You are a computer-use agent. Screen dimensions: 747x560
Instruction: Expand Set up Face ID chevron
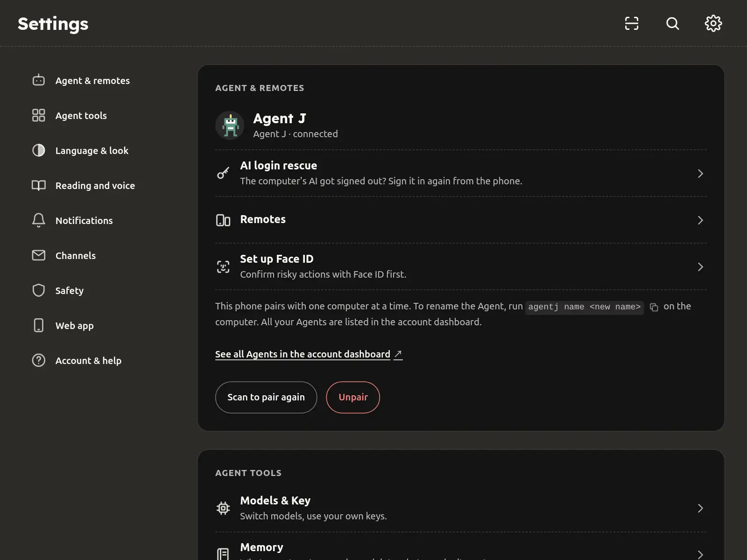coord(700,267)
